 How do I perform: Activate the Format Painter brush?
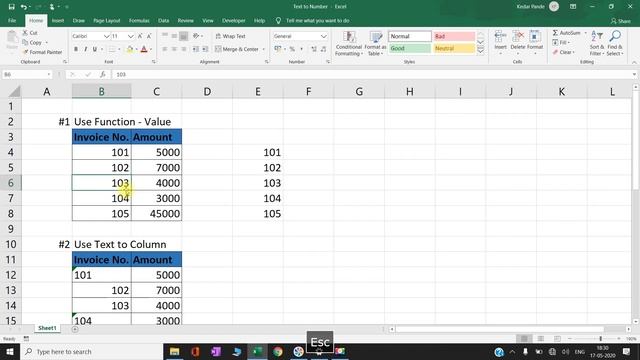tap(42, 52)
